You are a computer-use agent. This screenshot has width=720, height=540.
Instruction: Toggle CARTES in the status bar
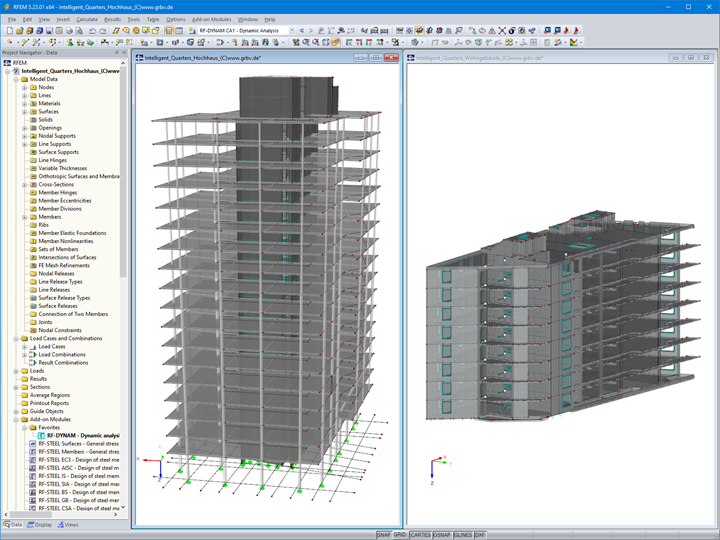tap(420, 535)
